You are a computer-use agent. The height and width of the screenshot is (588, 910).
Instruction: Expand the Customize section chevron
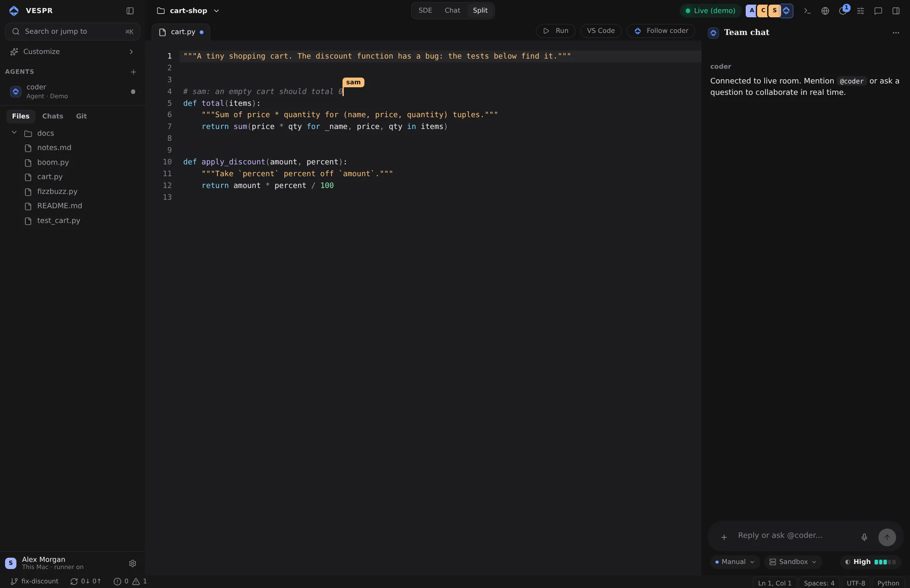click(x=131, y=52)
